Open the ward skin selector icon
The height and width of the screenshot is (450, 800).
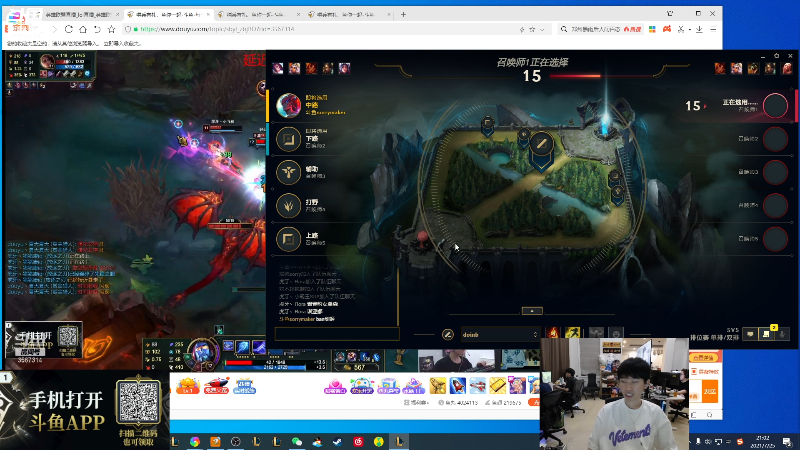(x=596, y=334)
